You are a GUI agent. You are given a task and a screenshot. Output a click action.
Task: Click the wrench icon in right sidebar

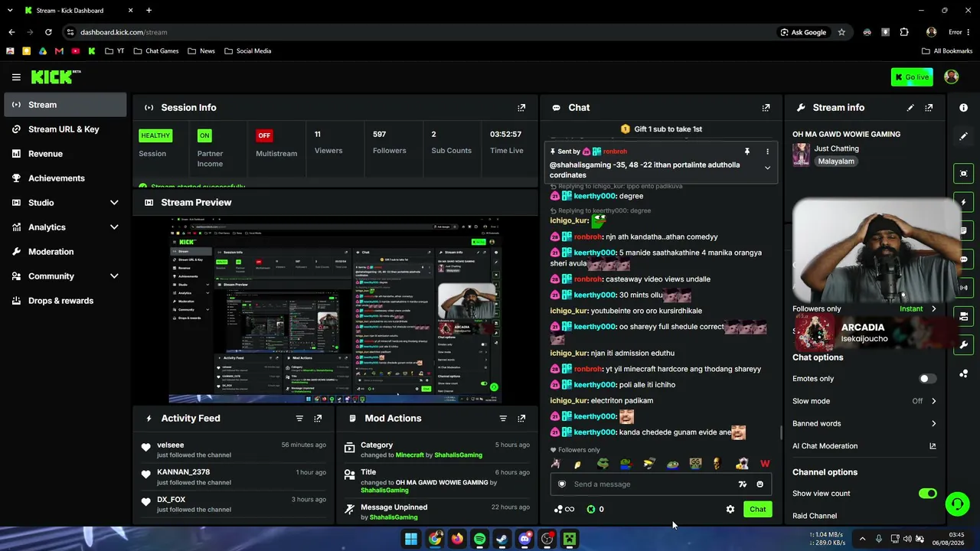point(964,345)
